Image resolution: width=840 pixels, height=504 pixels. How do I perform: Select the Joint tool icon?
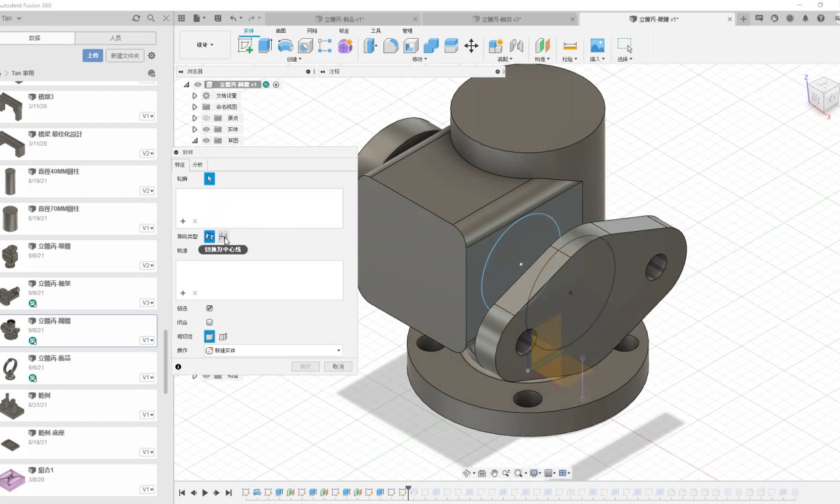516,45
